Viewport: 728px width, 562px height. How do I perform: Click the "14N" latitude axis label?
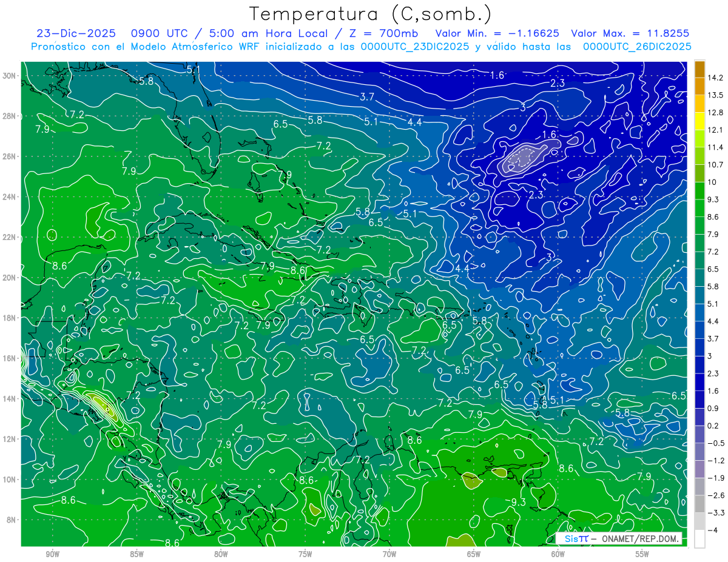[x=10, y=398]
